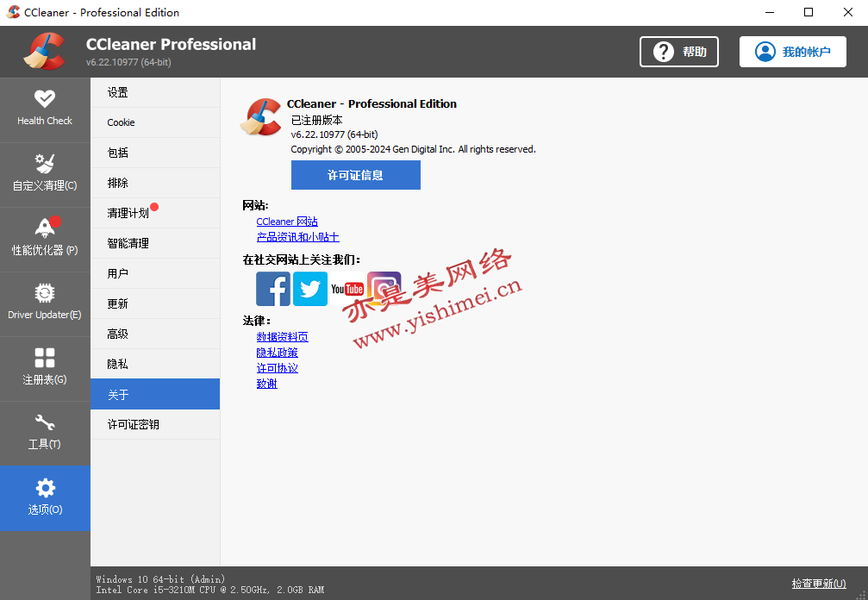Open the Registry (注册表) section
The width and height of the screenshot is (868, 600).
(45, 369)
